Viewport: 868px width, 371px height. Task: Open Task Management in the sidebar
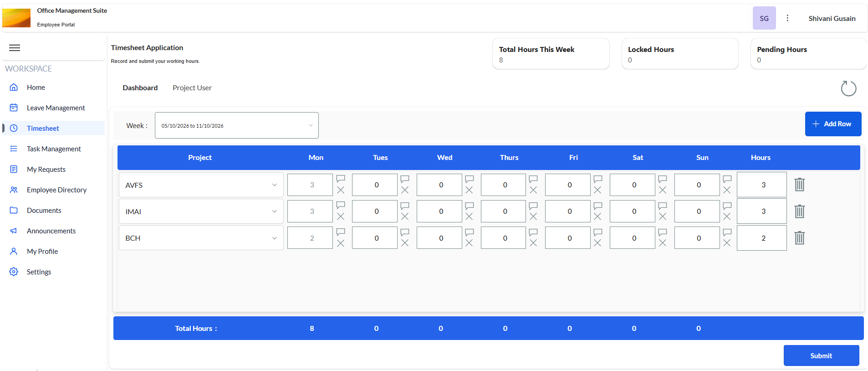54,149
